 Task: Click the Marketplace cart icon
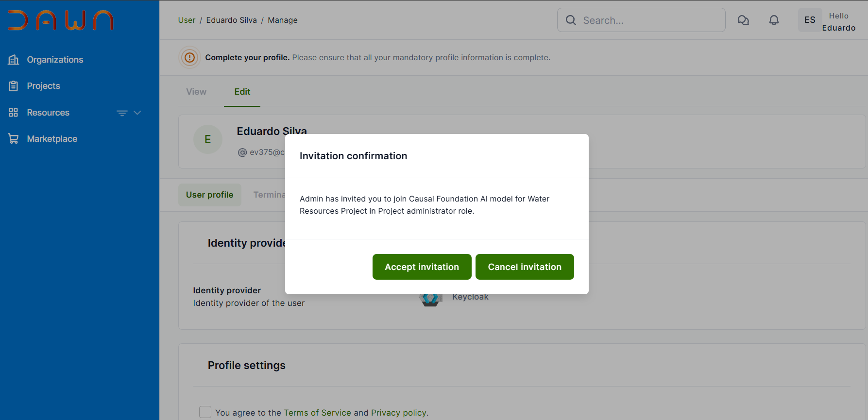[14, 139]
